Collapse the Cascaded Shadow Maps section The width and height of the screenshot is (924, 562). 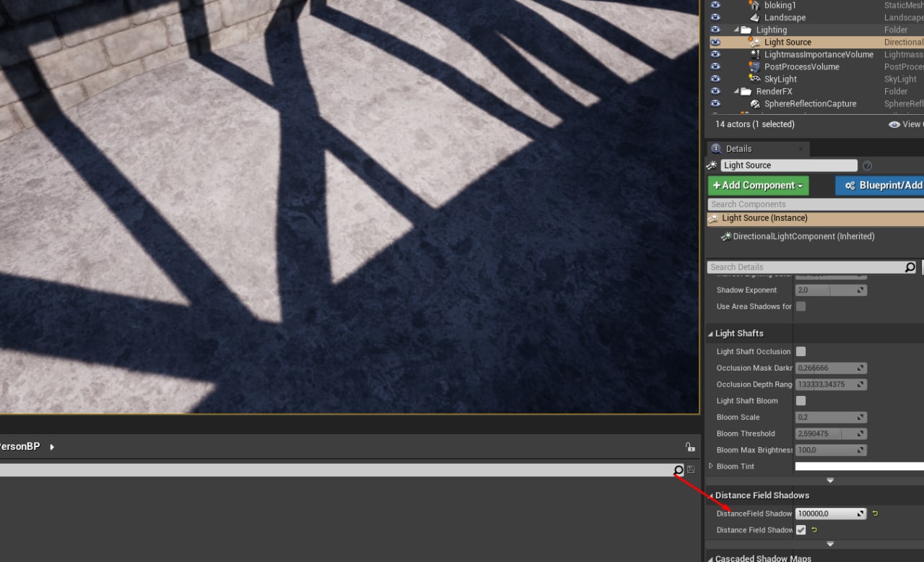tap(710, 558)
